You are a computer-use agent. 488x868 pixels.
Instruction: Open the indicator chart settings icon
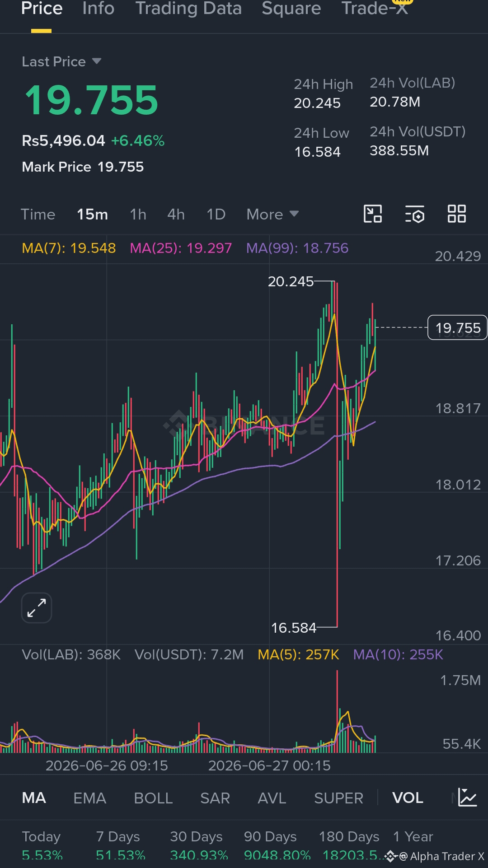click(467, 798)
